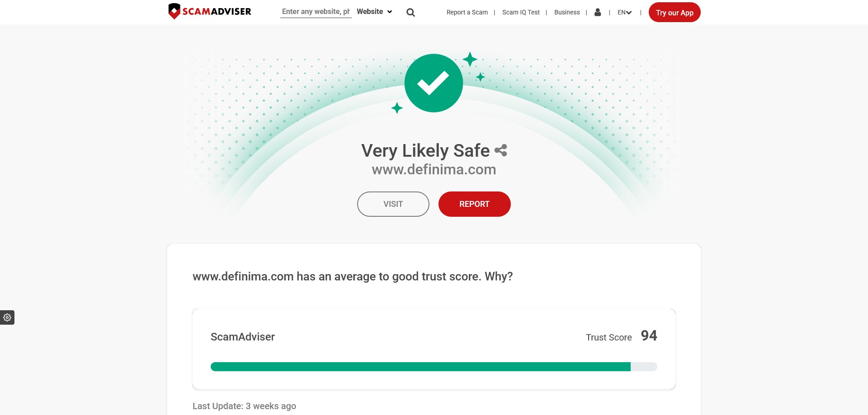868x415 pixels.
Task: Click the trust score Why? heading
Action: (x=353, y=276)
